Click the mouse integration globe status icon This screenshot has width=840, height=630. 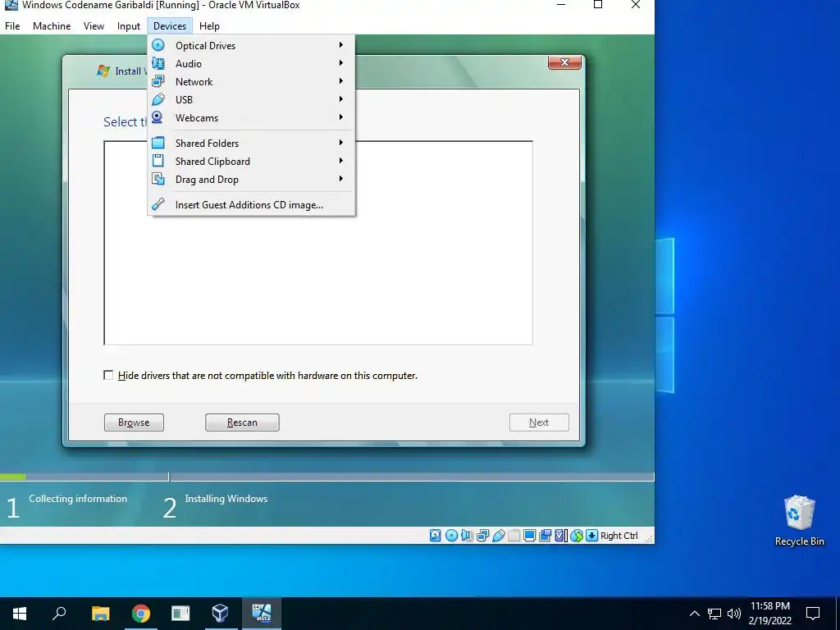[x=577, y=535]
